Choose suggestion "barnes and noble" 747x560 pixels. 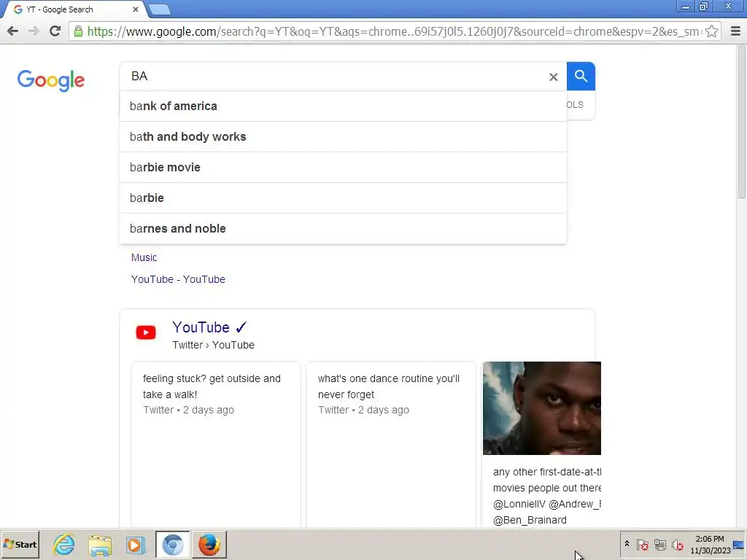pyautogui.click(x=343, y=228)
